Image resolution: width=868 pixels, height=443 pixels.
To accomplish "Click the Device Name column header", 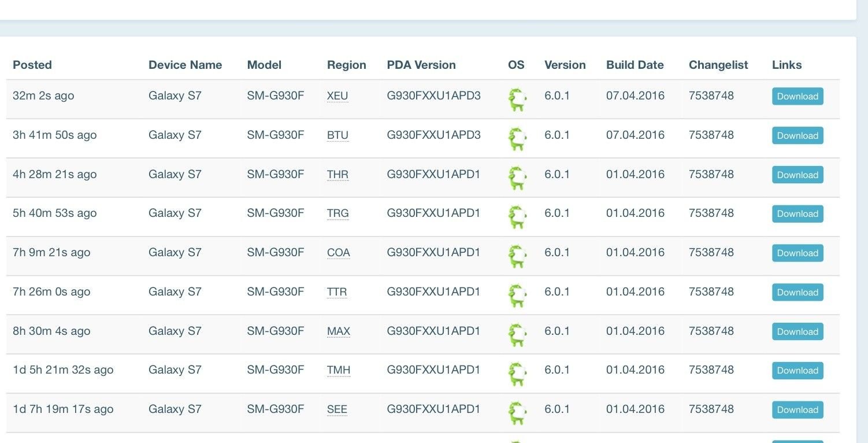I will [x=186, y=65].
